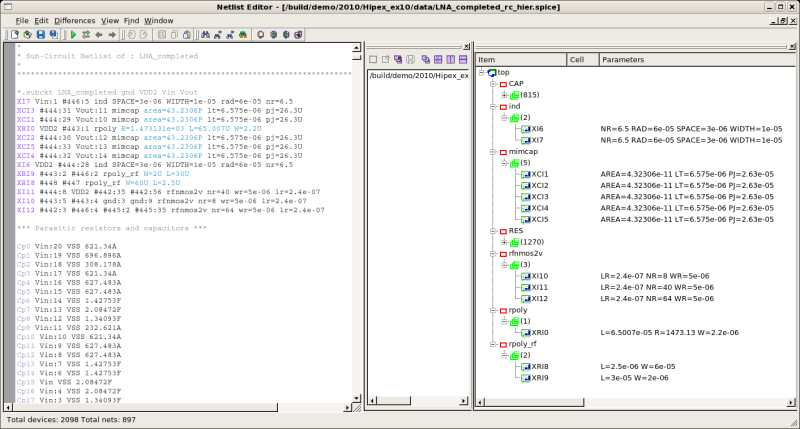
Task: Open the Differences menu
Action: (x=75, y=20)
